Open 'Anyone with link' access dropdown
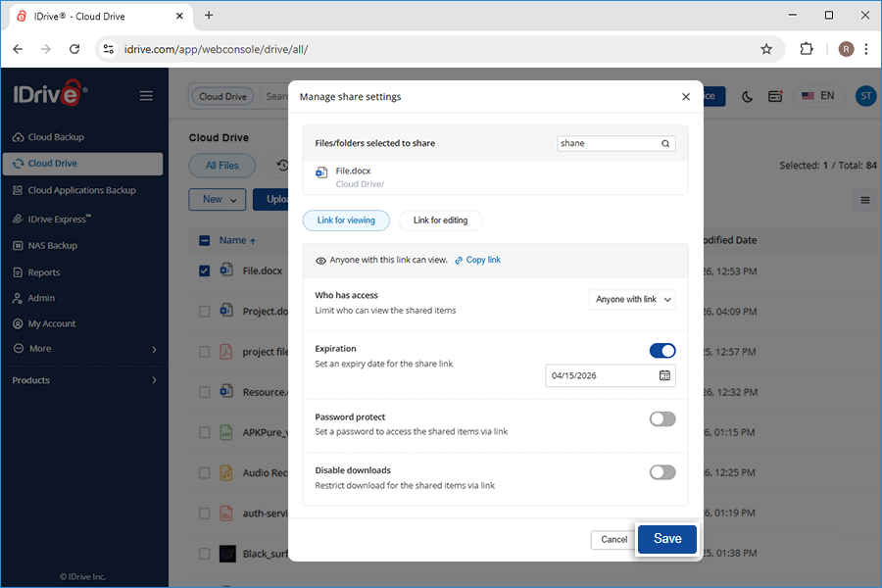 coord(632,299)
